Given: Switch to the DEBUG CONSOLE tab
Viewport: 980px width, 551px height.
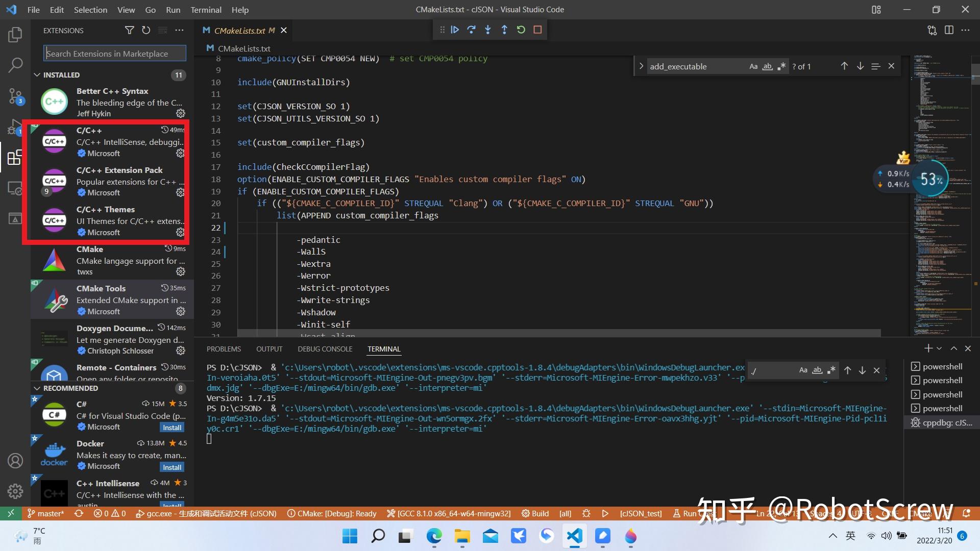Looking at the screenshot, I should pyautogui.click(x=325, y=349).
